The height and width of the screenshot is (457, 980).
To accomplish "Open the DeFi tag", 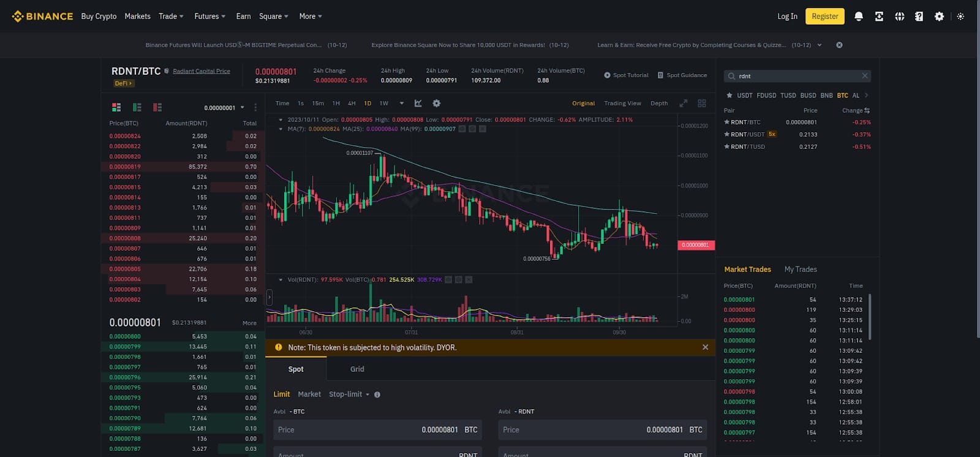I will pos(123,83).
